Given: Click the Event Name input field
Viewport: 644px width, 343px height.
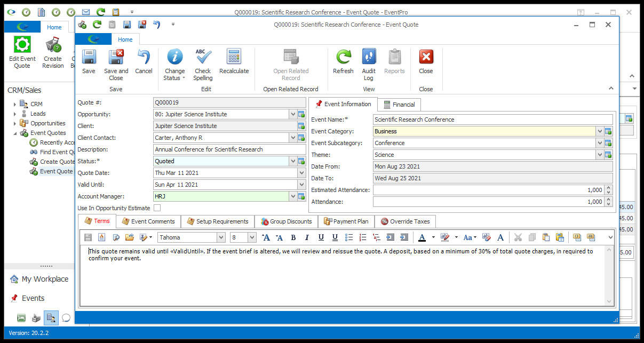Looking at the screenshot, I should (x=493, y=119).
